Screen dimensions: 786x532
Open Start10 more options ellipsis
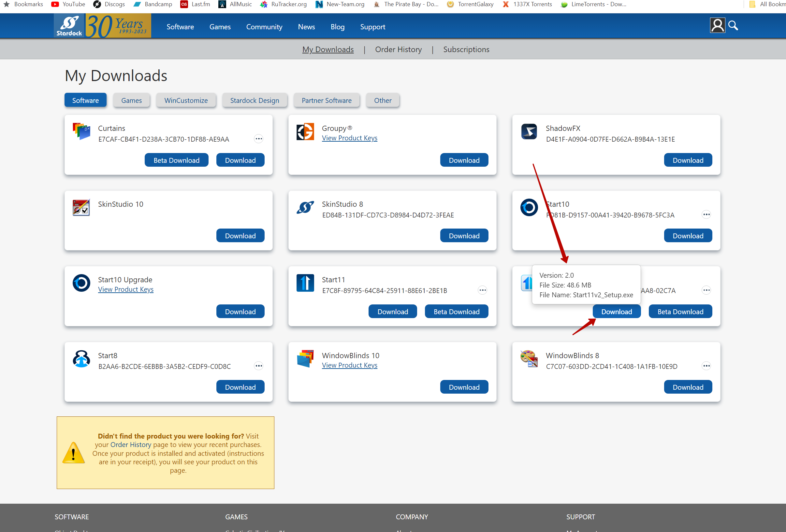pyautogui.click(x=706, y=214)
